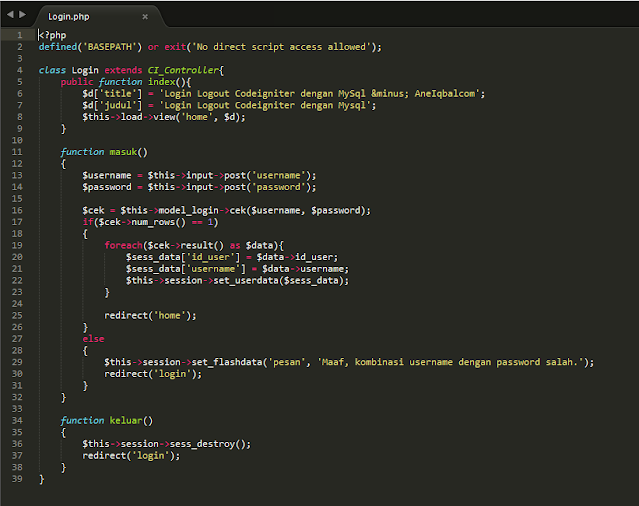Click the back tab navigation arrow
The width and height of the screenshot is (639, 506).
pos(10,15)
